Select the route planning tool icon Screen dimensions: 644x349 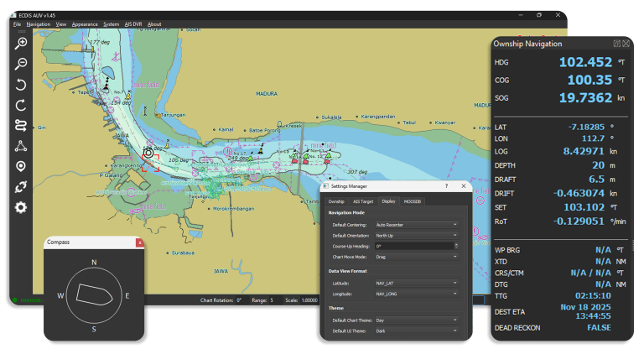(x=21, y=125)
